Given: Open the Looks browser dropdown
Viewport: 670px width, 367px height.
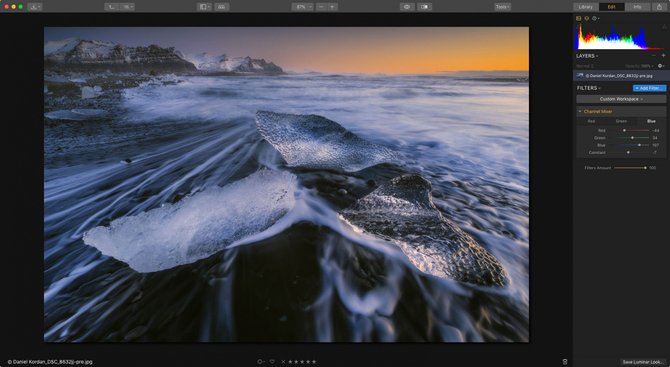Looking at the screenshot, I should (112, 7).
